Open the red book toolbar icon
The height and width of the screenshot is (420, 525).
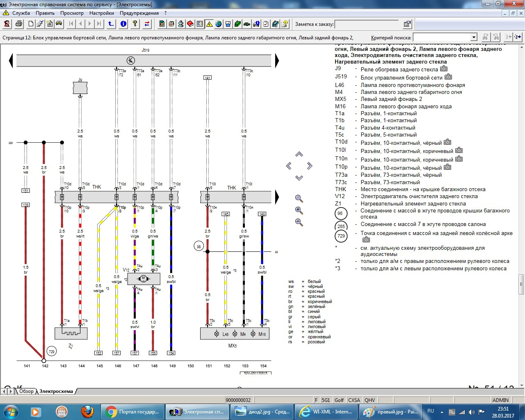[x=190, y=24]
